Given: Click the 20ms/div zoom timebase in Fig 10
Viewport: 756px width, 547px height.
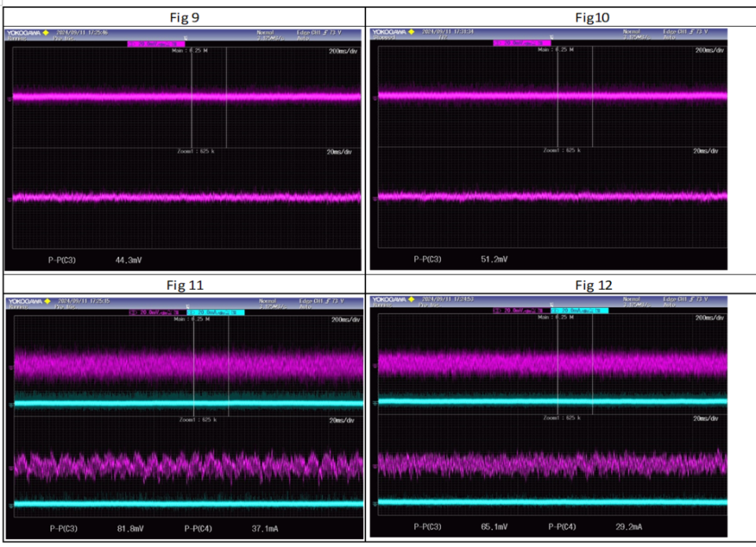Looking at the screenshot, I should pos(706,151).
